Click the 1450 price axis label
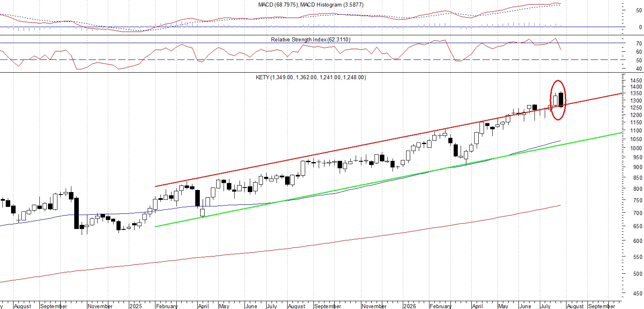 [636, 81]
